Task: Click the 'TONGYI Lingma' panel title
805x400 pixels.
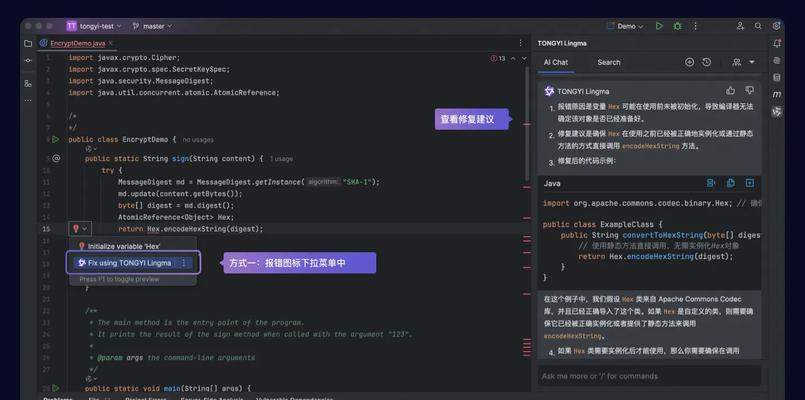Action: coord(562,44)
